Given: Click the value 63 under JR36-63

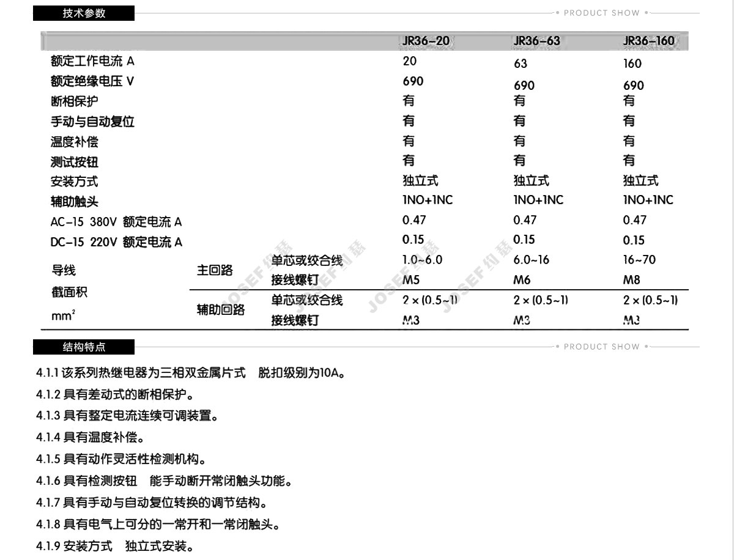Looking at the screenshot, I should (520, 64).
